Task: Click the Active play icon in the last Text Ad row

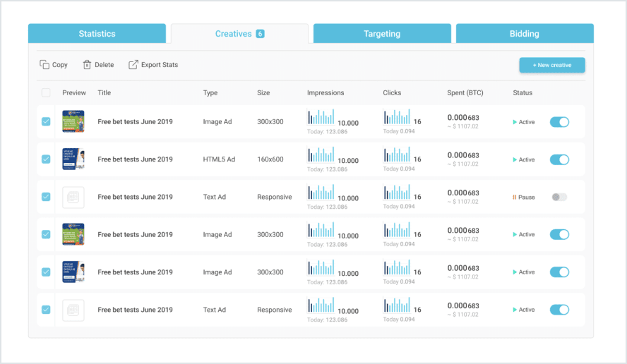Action: click(515, 310)
